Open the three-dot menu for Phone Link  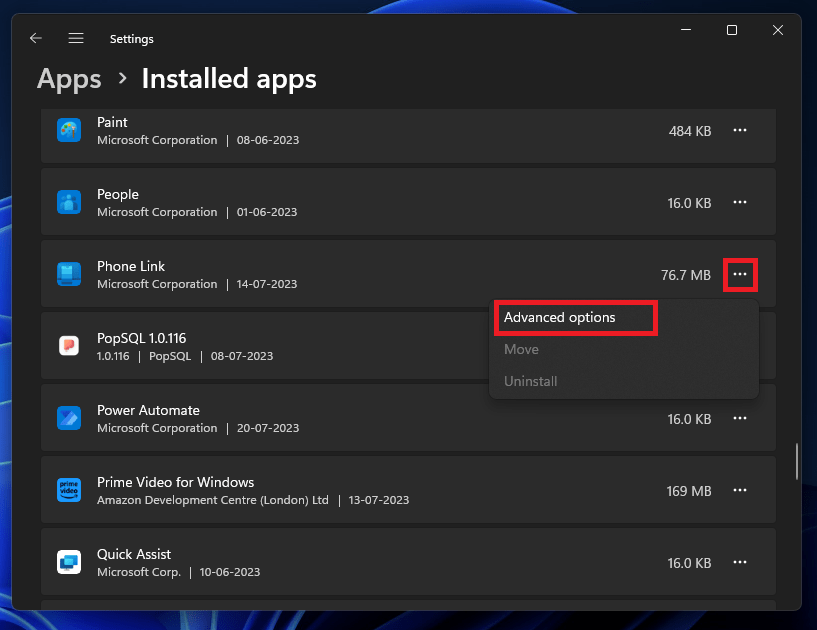pos(740,274)
